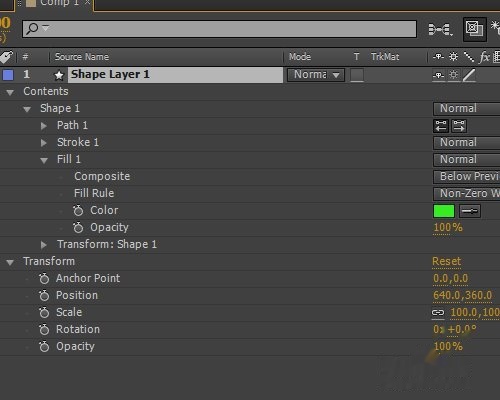Toggle the Draft 3D button
The height and width of the screenshot is (400, 500).
click(x=475, y=29)
